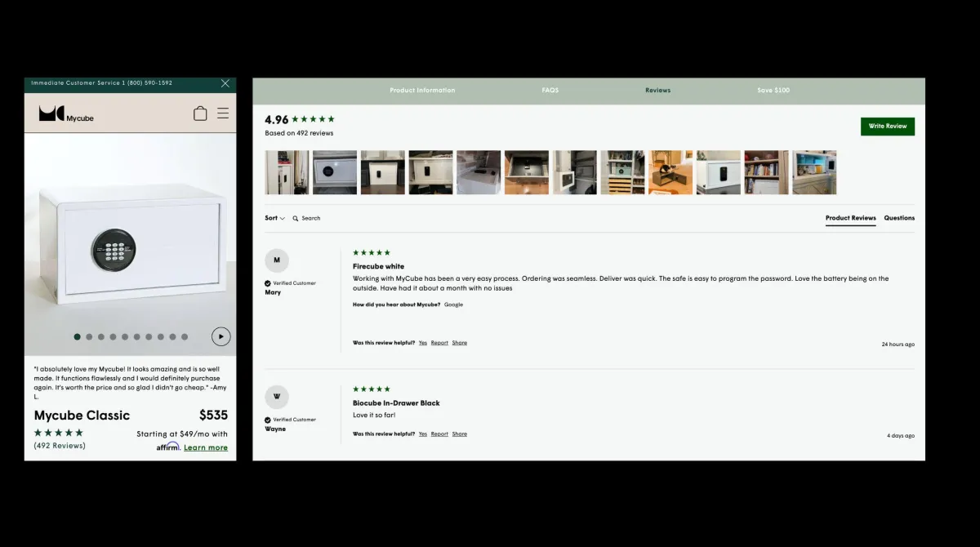Viewport: 980px width, 547px height.
Task: Click the affirm Learn more link
Action: tap(206, 447)
